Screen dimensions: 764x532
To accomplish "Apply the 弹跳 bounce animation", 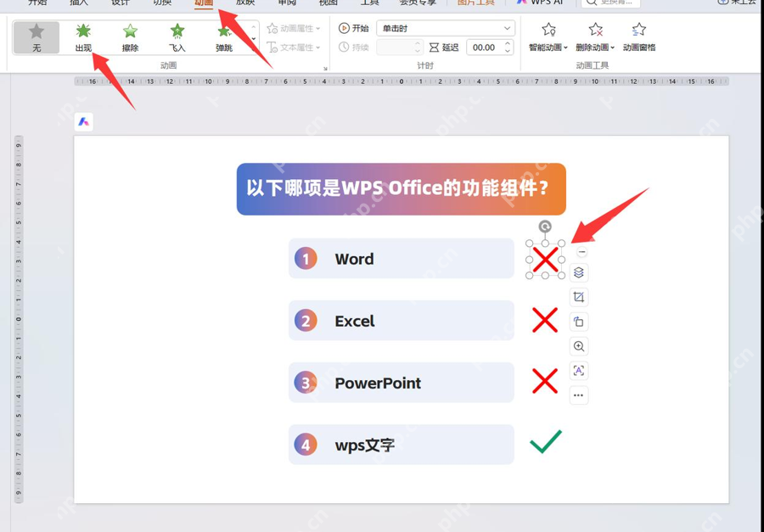I will click(x=224, y=37).
